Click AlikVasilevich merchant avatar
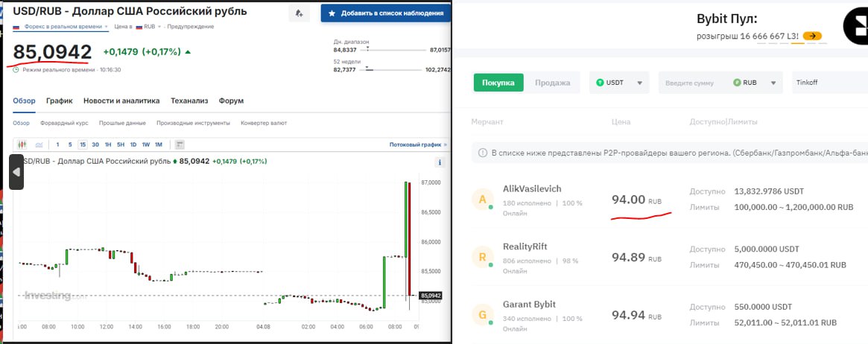This screenshot has height=344, width=868. click(x=482, y=199)
